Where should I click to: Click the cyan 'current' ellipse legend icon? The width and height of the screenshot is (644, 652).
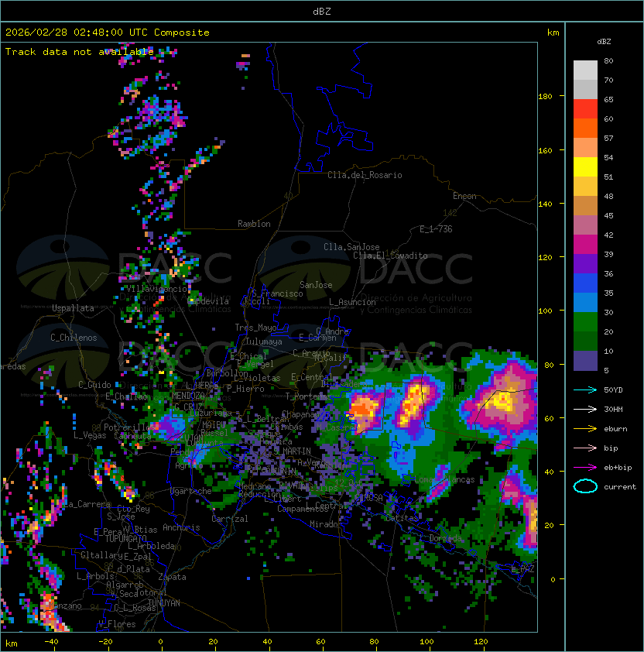point(585,486)
